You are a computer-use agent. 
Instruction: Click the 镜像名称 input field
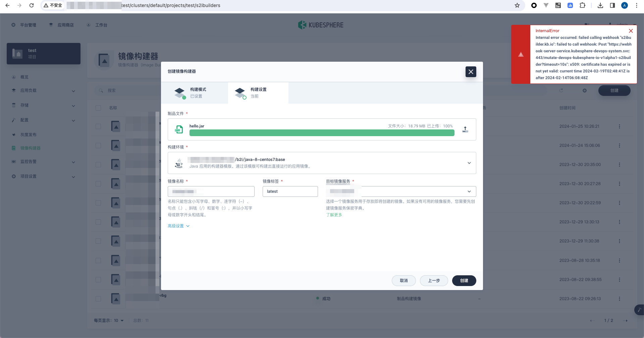coord(211,191)
